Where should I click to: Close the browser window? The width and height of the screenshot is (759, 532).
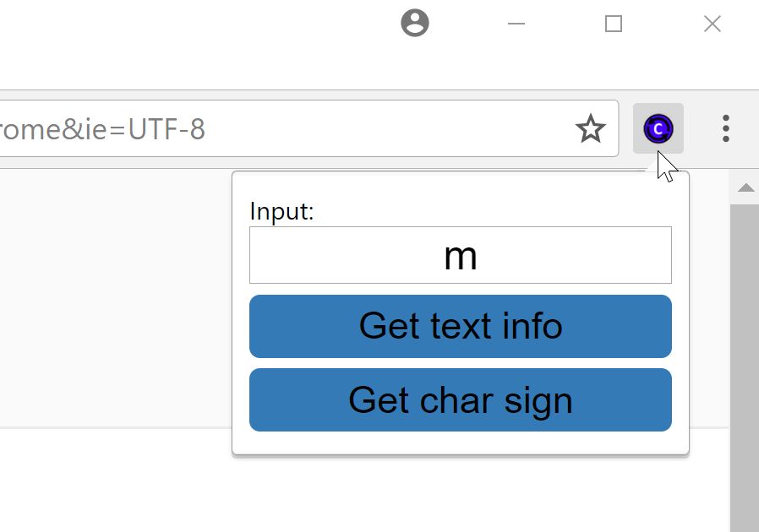point(712,24)
